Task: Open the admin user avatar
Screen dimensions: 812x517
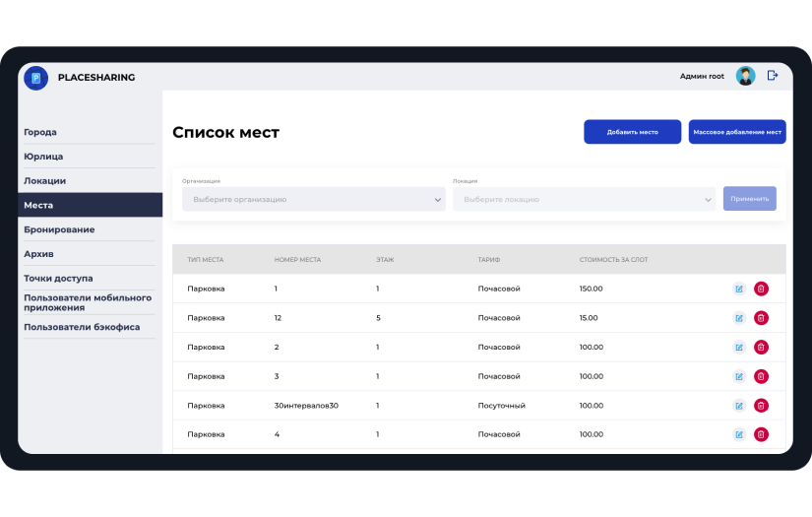Action: 745,76
